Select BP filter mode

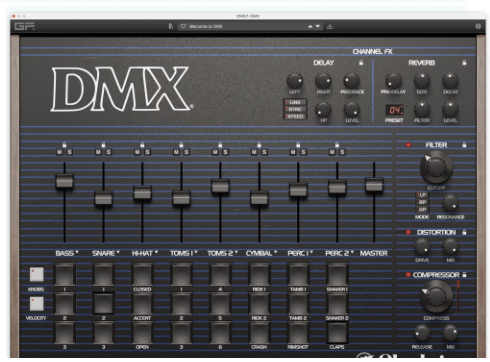point(422,202)
